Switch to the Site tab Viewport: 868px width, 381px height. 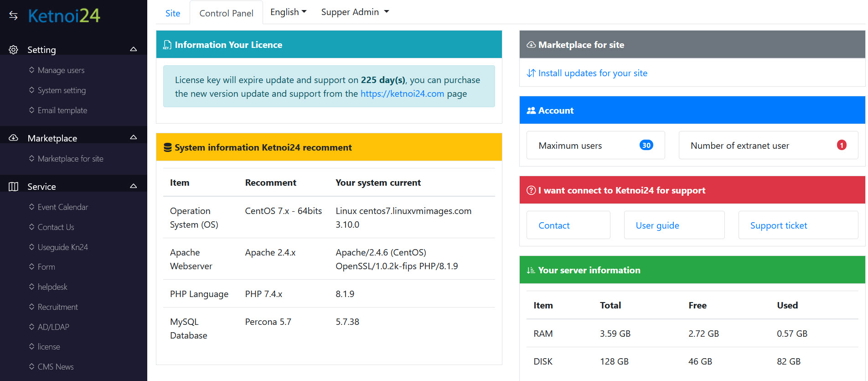tap(173, 13)
